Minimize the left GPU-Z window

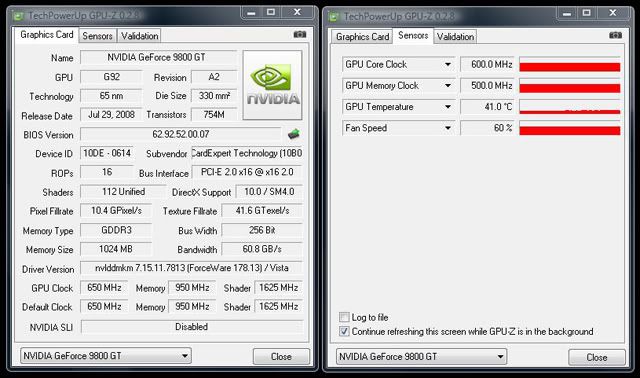(x=251, y=13)
